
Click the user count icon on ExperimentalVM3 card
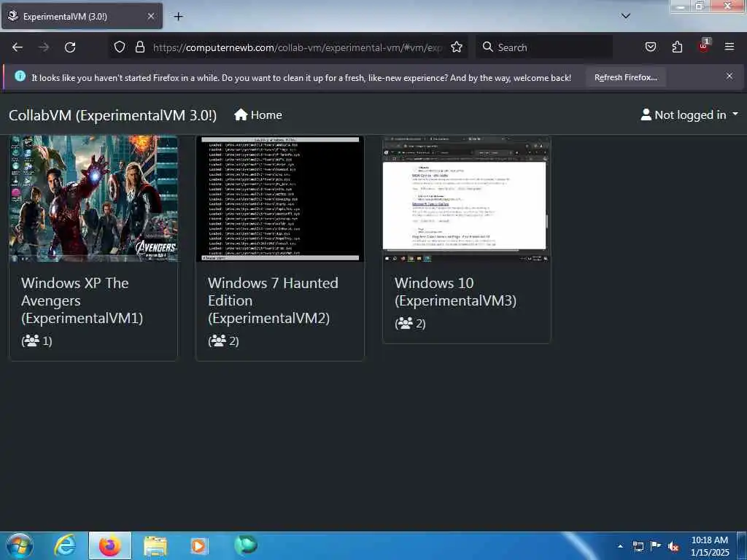click(405, 323)
